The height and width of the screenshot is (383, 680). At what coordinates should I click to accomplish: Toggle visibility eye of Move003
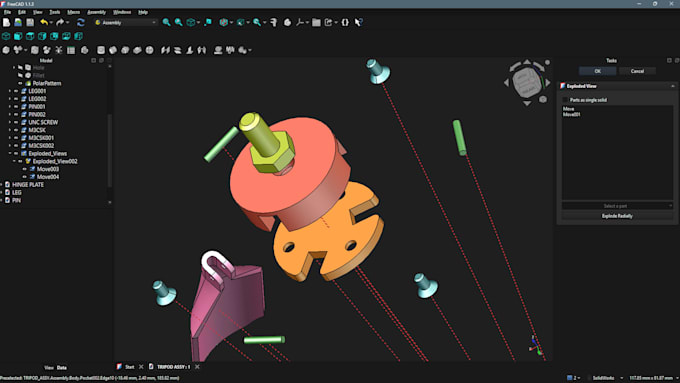coord(25,169)
